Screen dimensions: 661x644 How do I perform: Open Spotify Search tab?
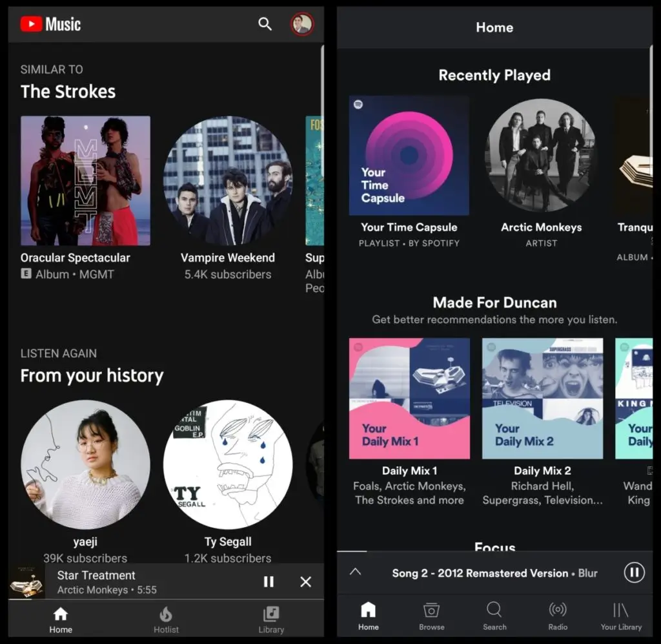click(494, 616)
